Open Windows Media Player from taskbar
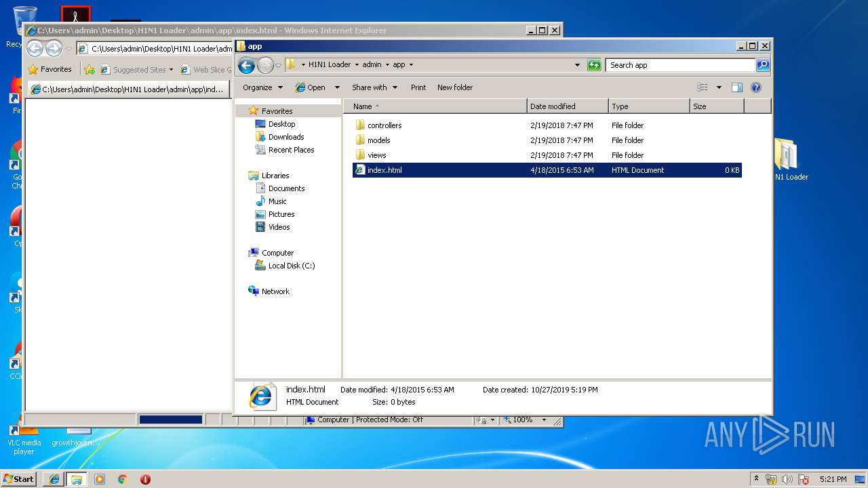This screenshot has width=868, height=488. 100,479
